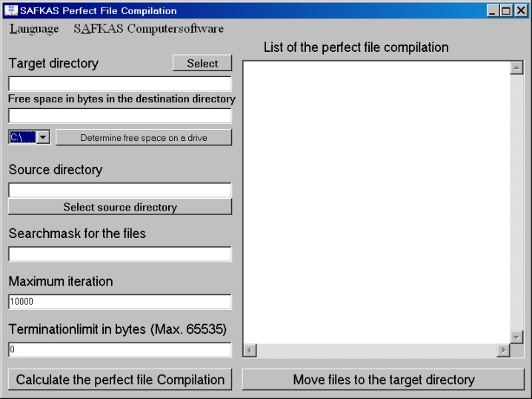Viewport: 532px width, 399px height.
Task: Click the list's vertical scrollbar down arrow
Action: pos(517,336)
